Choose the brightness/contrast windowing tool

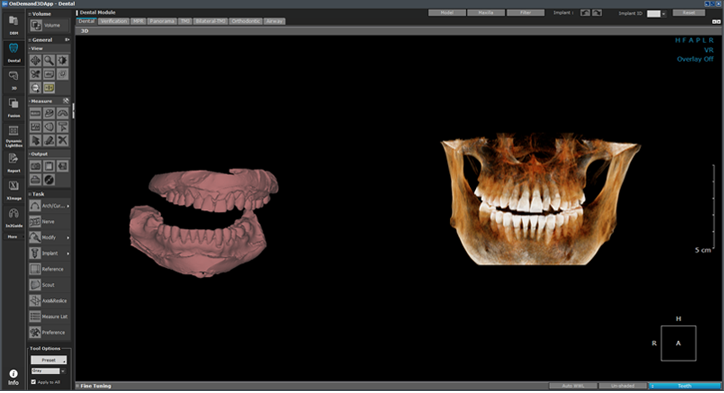(62, 60)
